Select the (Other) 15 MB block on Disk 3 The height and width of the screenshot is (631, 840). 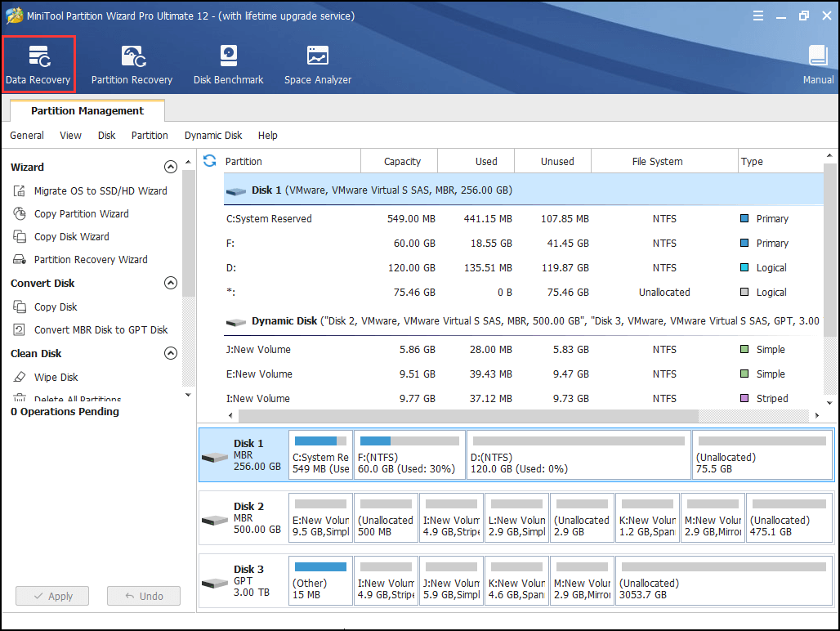click(320, 580)
